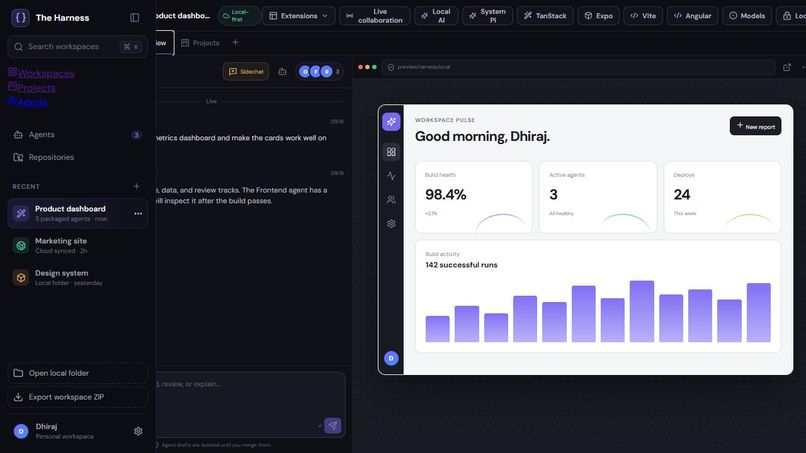Image resolution: width=806 pixels, height=453 pixels.
Task: Click the Design system cube icon
Action: click(21, 278)
